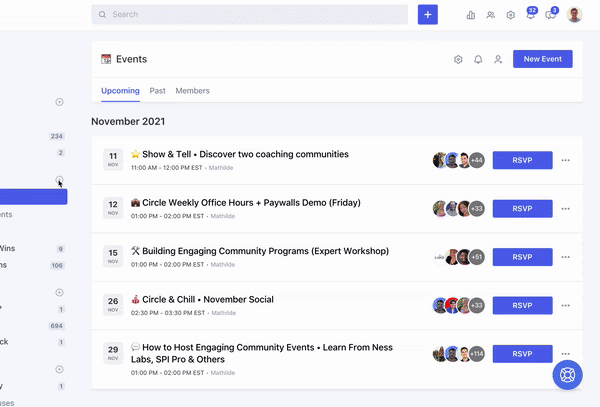
Task: Click the +44 attendees avatar group
Action: pos(459,160)
